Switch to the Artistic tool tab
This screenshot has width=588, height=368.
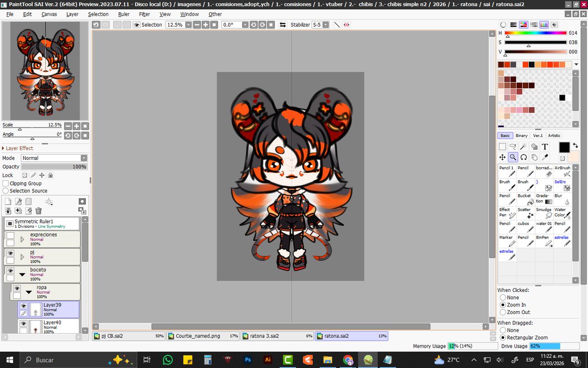554,135
